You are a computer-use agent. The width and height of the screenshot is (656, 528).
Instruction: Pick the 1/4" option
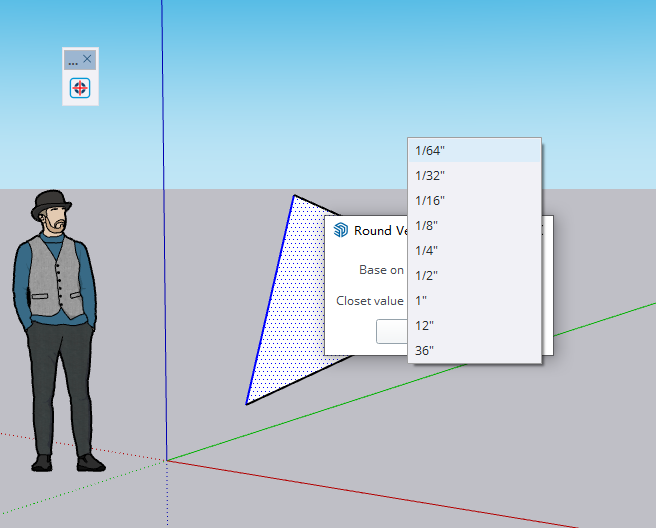pyautogui.click(x=474, y=251)
